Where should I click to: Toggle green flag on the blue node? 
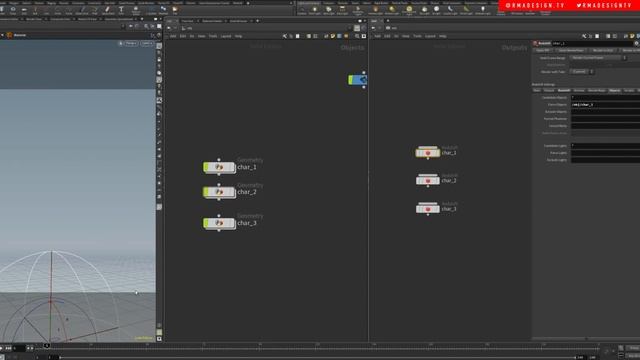[x=351, y=80]
